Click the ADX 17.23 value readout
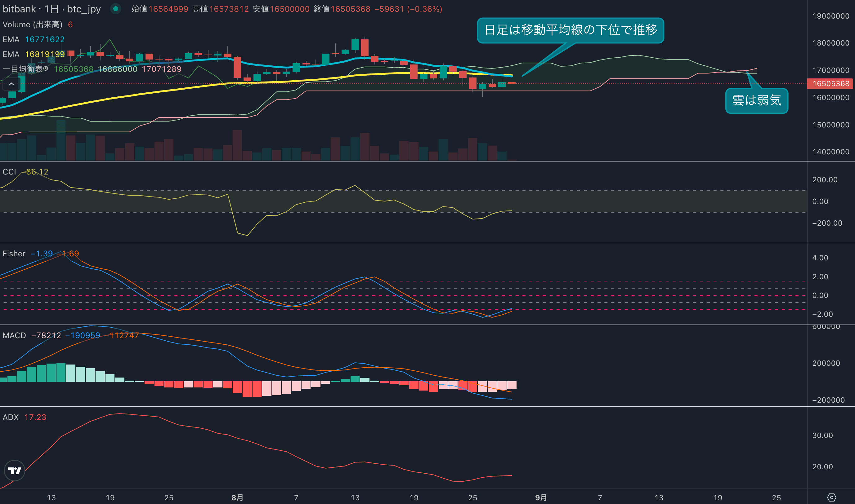The height and width of the screenshot is (504, 855). 35,418
